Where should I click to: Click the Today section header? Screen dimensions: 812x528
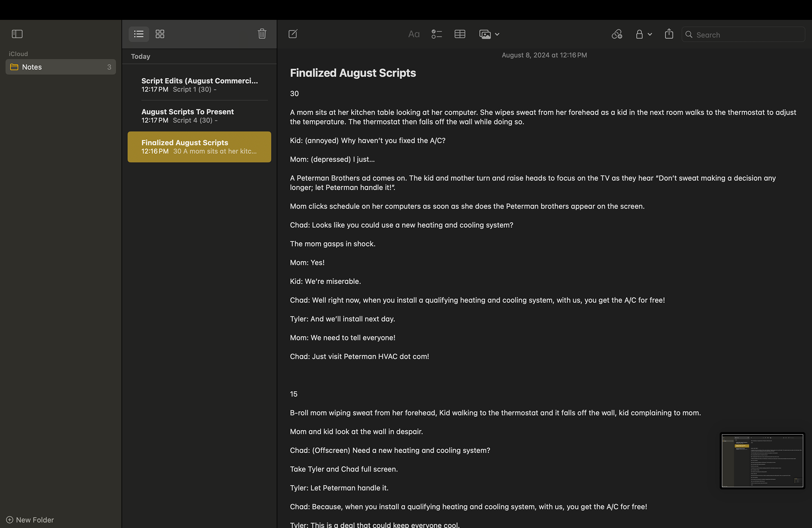point(140,56)
